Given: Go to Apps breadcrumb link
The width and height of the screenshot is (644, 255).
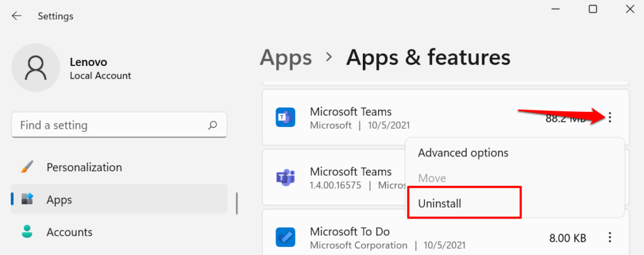Looking at the screenshot, I should (286, 58).
